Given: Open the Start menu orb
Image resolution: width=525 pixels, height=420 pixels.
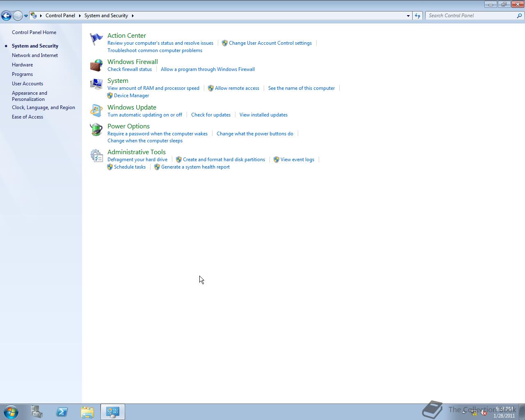Looking at the screenshot, I should (x=11, y=412).
